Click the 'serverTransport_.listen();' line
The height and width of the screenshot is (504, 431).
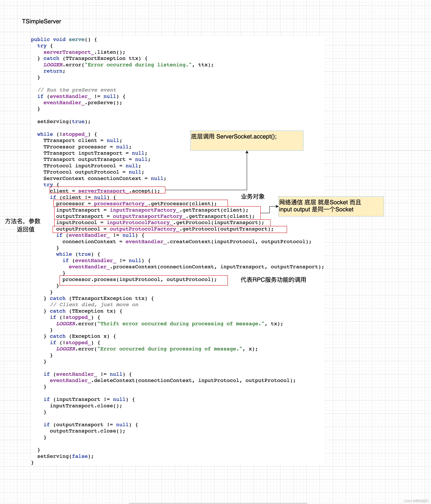tap(84, 52)
